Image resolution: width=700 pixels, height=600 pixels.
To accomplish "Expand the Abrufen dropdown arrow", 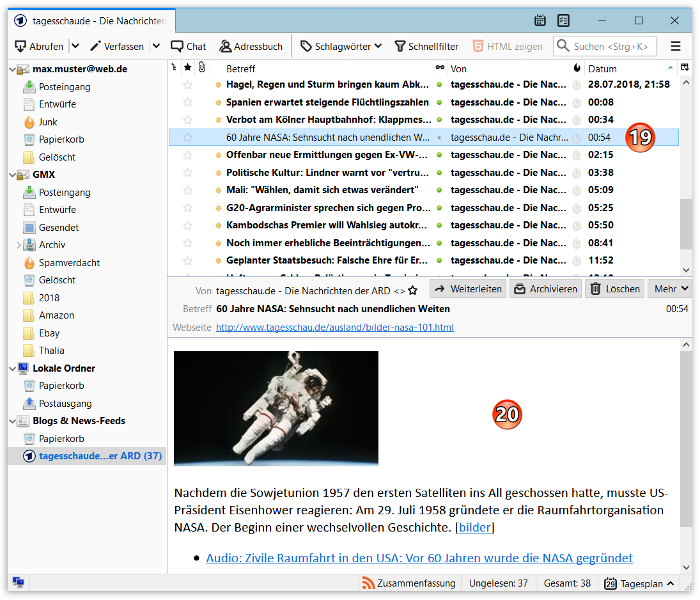I will 75,46.
